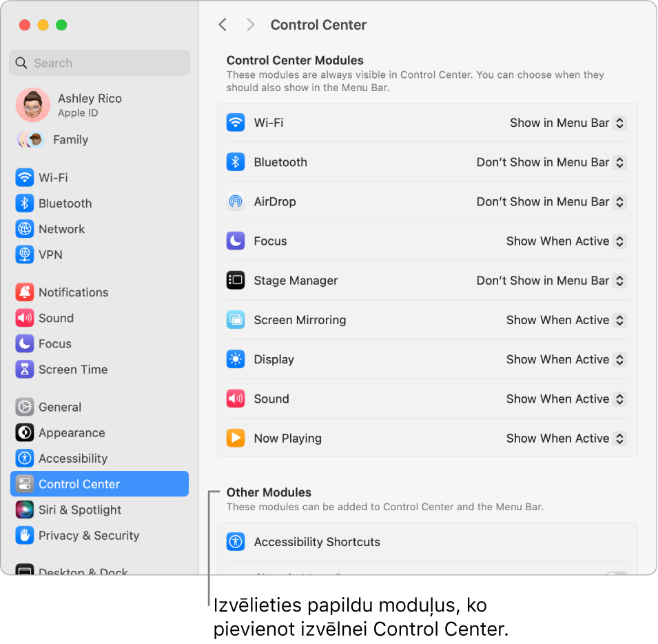The height and width of the screenshot is (644, 658).
Task: Open VPN settings
Action: pos(24,254)
